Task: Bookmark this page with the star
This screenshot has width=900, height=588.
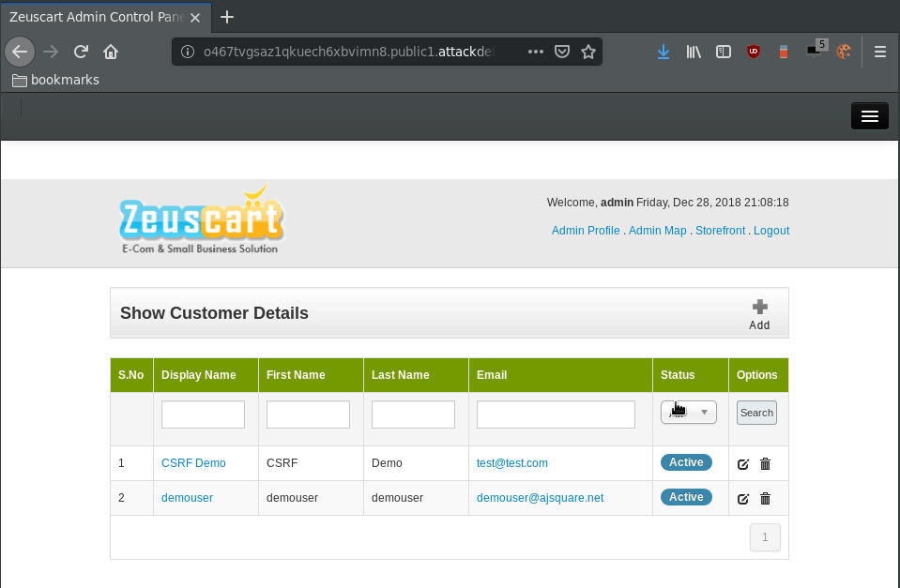Action: coord(588,52)
